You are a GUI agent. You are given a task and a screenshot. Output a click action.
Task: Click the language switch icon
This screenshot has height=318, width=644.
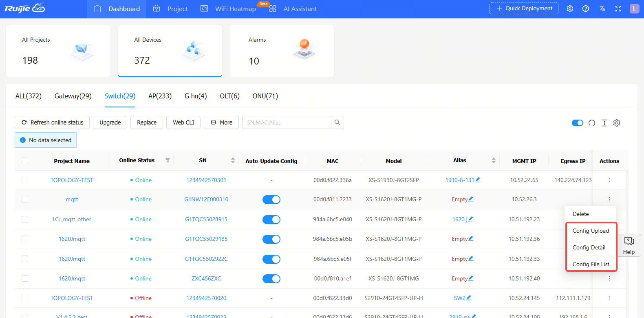click(602, 9)
